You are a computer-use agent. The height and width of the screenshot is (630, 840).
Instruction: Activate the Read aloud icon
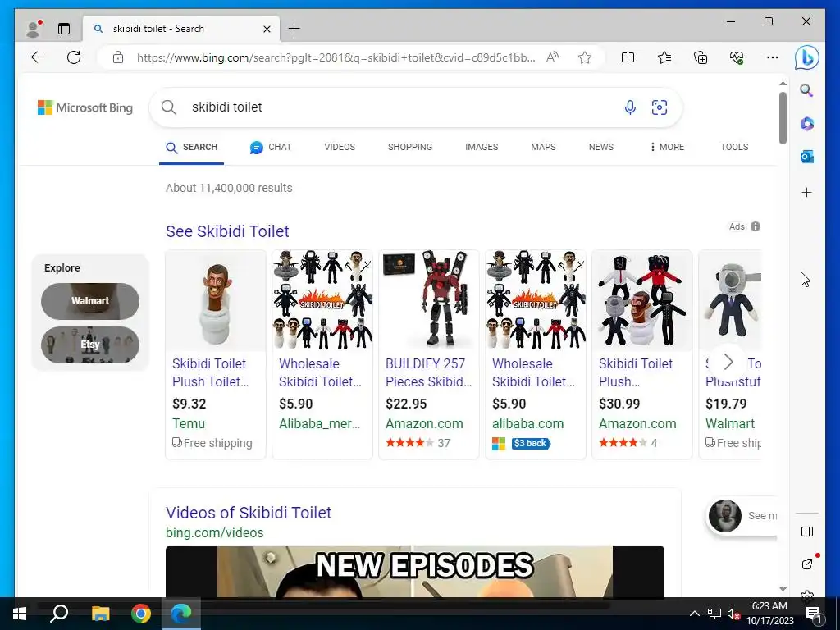pyautogui.click(x=552, y=57)
